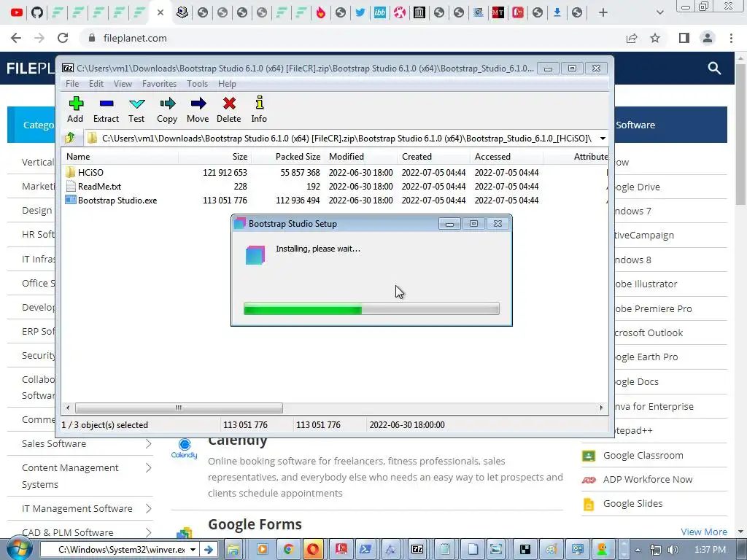The image size is (747, 560).
Task: Open the Google Forms heading link
Action: tap(255, 524)
